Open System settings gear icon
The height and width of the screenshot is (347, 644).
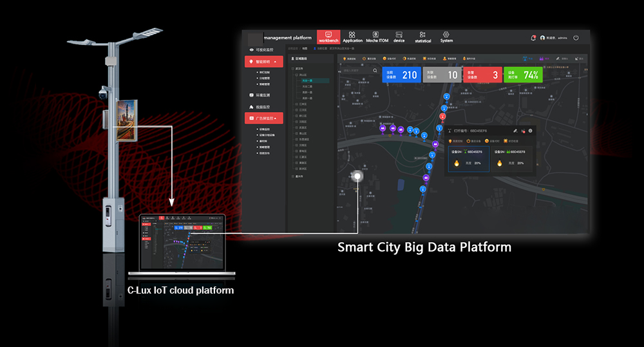click(446, 35)
